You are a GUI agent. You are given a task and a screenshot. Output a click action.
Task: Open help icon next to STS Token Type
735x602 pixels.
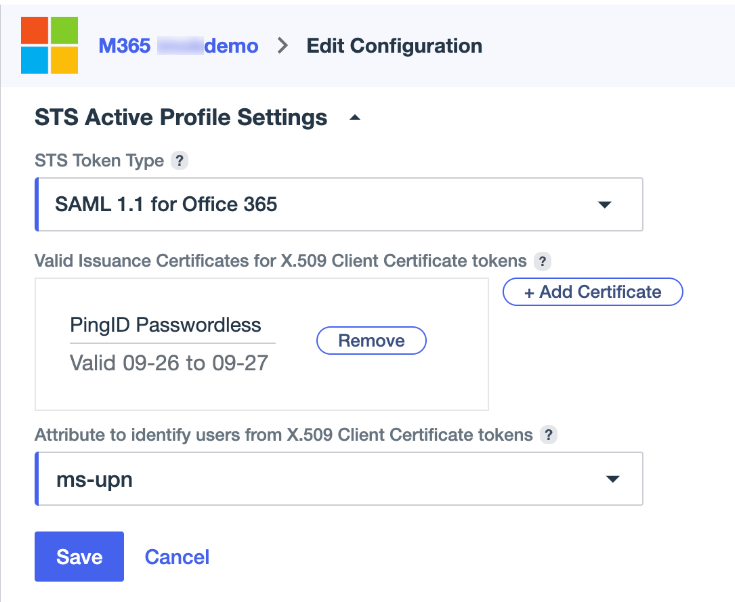180,161
